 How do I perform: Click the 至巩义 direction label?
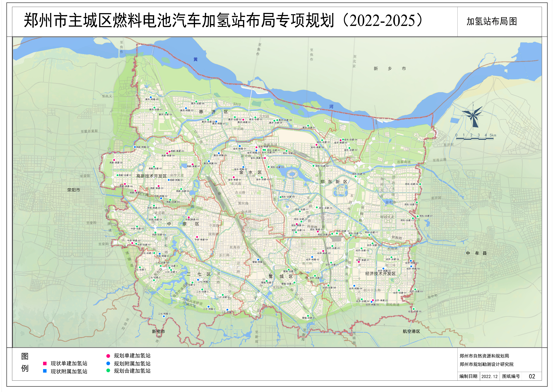[x=107, y=96]
